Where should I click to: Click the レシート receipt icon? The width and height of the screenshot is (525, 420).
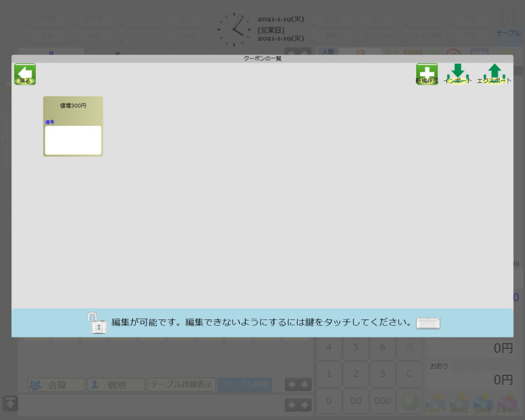pyautogui.click(x=435, y=403)
